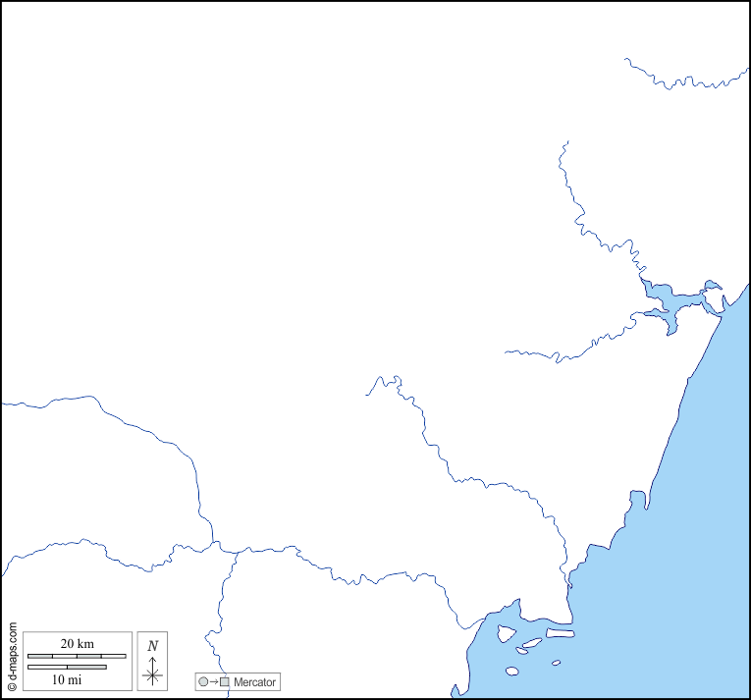Click the river in the top-right corner
The width and height of the screenshot is (751, 700).
tap(687, 82)
